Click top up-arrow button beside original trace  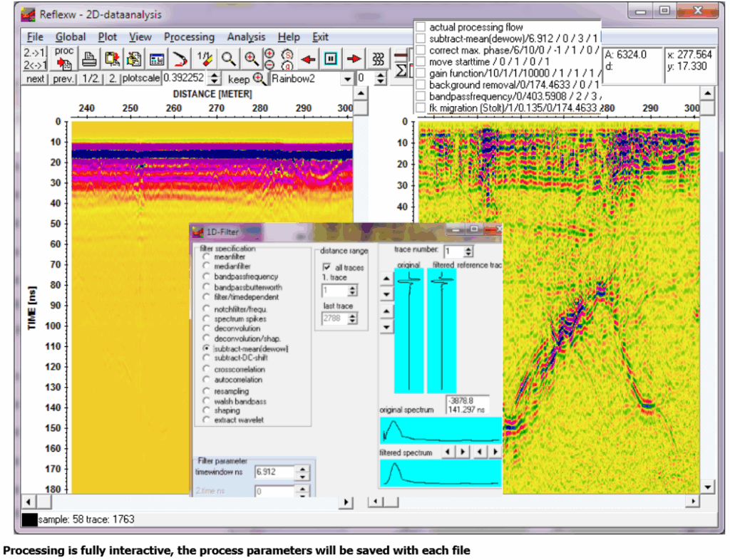coord(386,279)
